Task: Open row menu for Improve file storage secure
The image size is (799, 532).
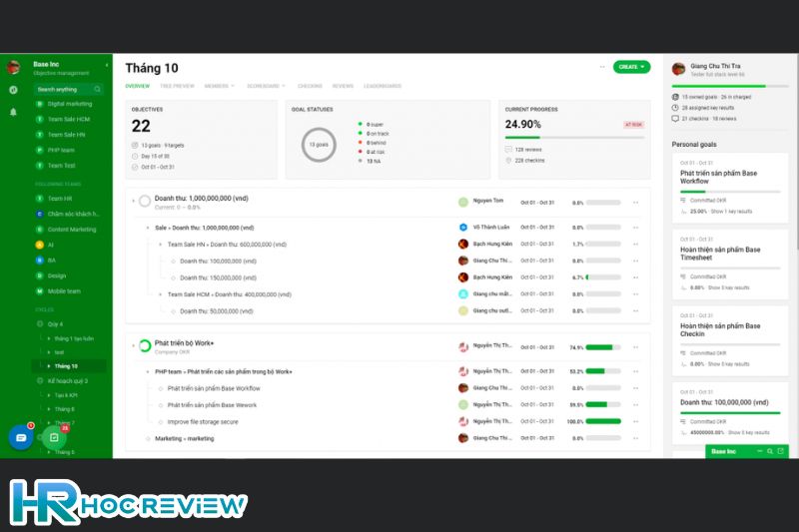Action: (x=635, y=421)
